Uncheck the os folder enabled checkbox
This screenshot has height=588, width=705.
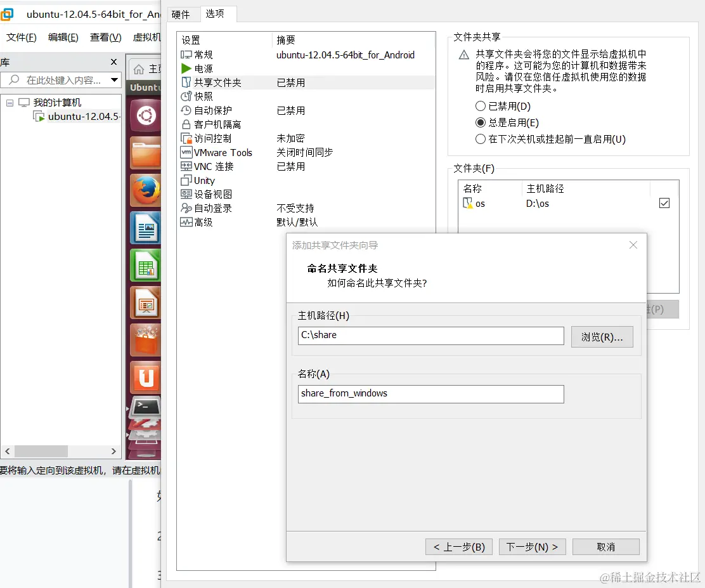click(x=664, y=204)
